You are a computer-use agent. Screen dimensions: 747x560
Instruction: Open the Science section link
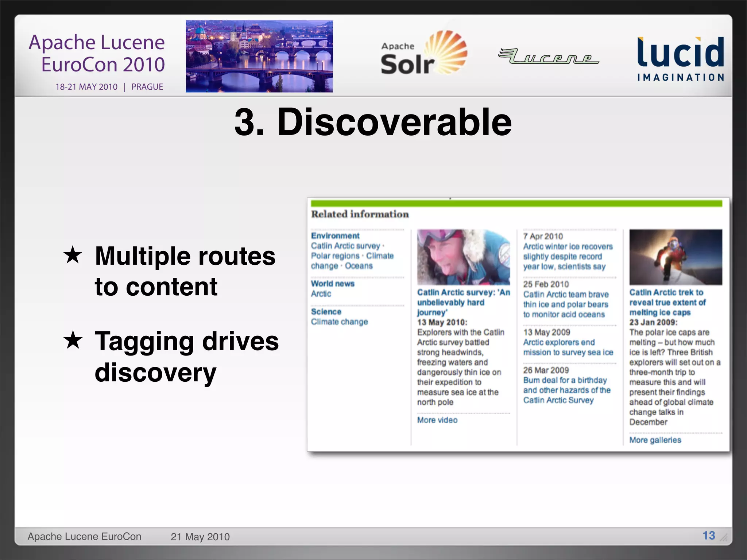[326, 312]
